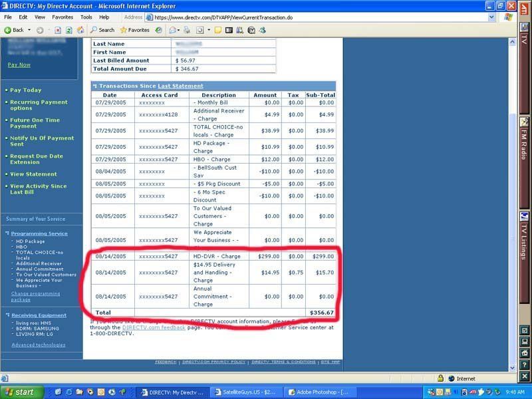Open the Favorites menu

pos(63,17)
